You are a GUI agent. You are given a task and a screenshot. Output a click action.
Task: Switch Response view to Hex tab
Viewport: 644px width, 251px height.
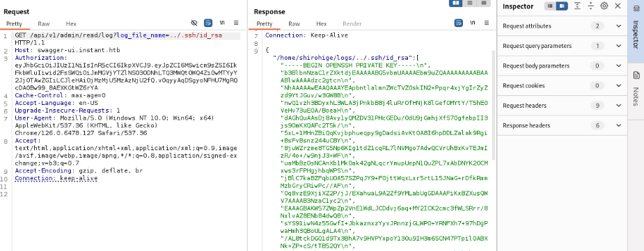click(321, 24)
